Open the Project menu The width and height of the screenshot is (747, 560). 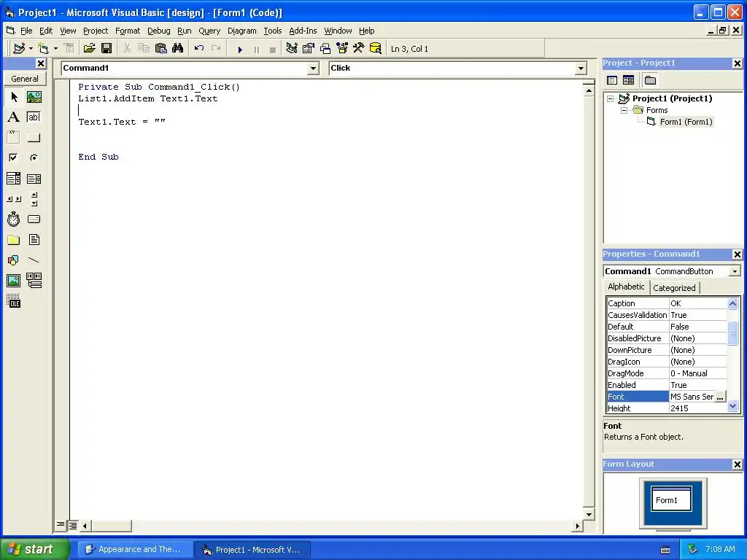click(96, 31)
